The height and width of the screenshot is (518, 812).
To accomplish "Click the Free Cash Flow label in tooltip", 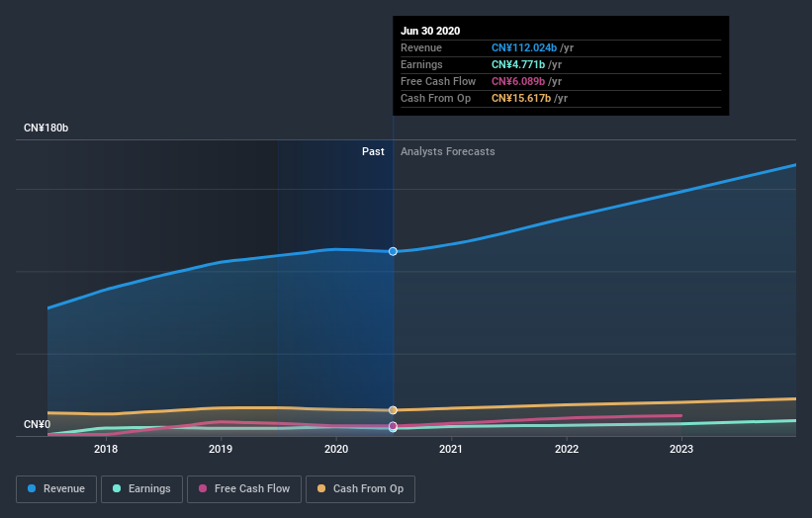I will 438,81.
